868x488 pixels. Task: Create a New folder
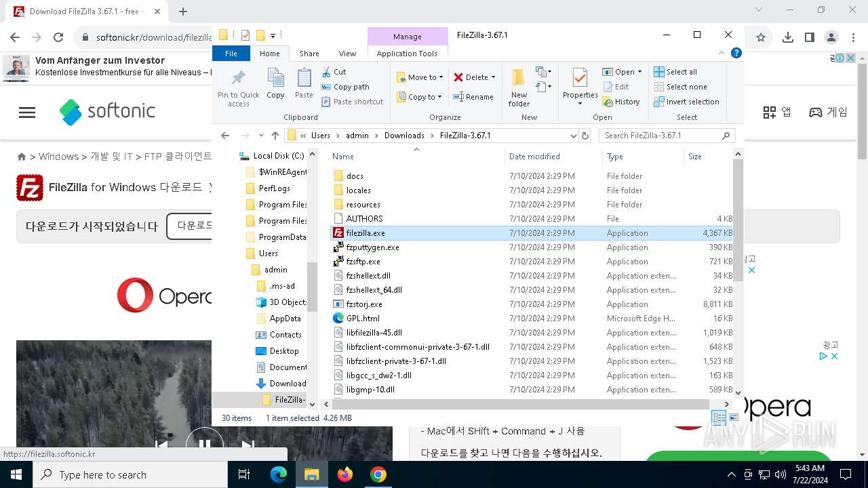point(519,87)
